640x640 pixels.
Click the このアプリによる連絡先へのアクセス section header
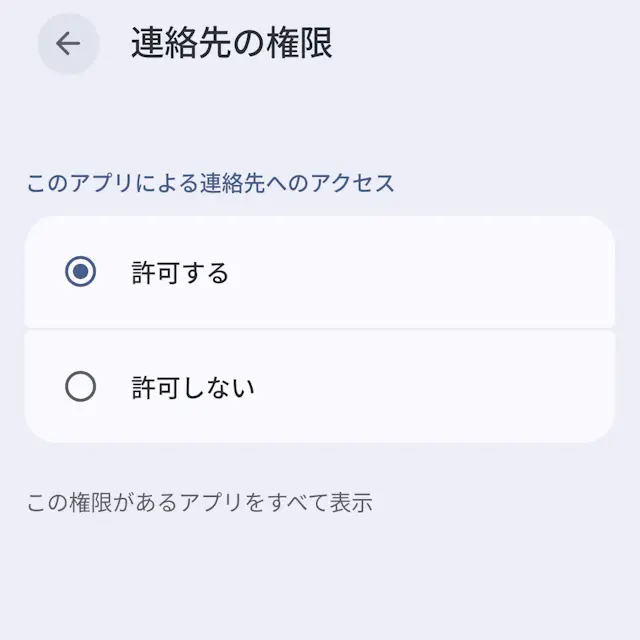click(210, 183)
